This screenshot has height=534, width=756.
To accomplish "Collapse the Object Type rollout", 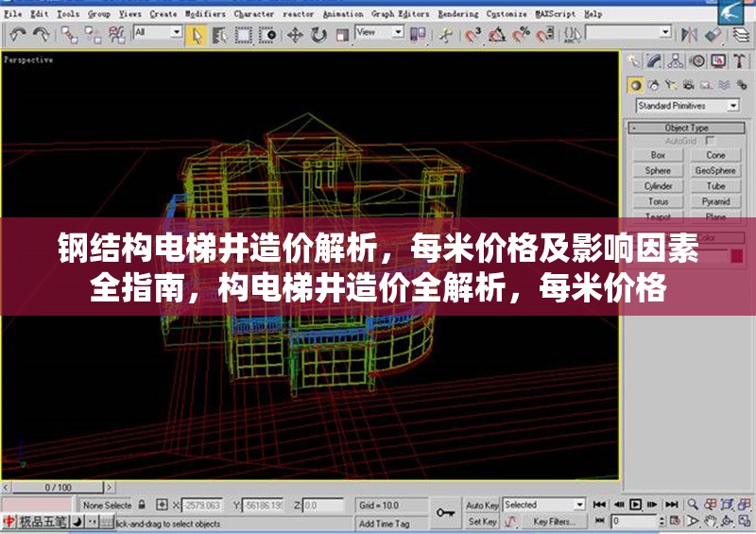I will pos(687,128).
